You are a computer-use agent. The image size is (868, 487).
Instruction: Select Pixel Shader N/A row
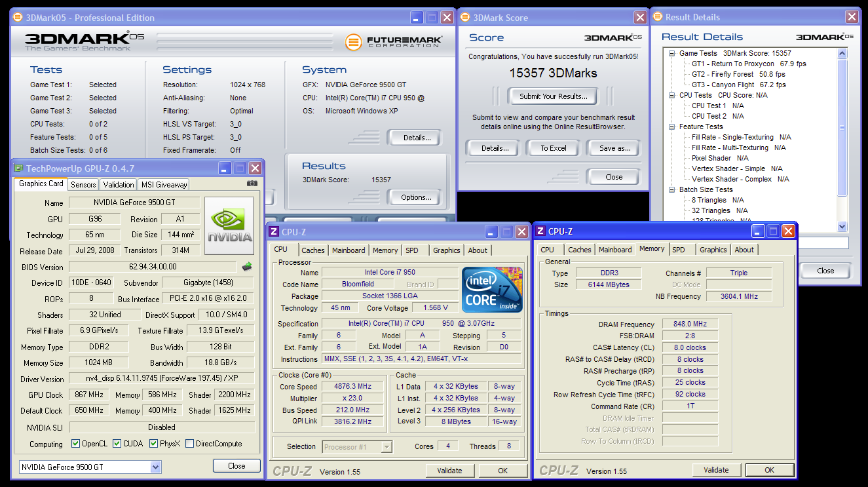point(720,159)
